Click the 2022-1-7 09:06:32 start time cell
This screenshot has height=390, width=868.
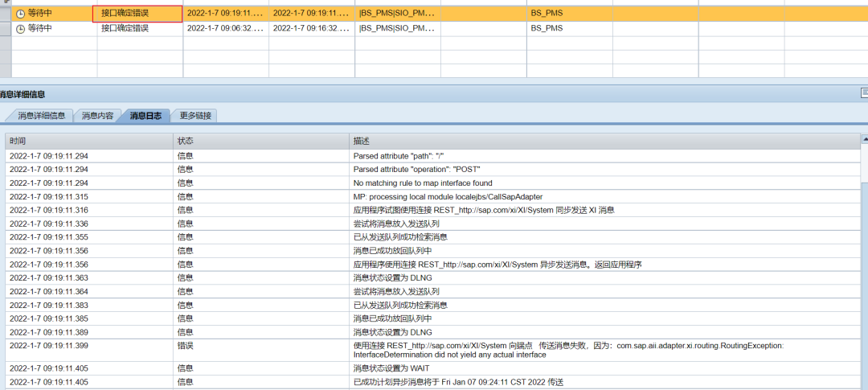coord(226,28)
